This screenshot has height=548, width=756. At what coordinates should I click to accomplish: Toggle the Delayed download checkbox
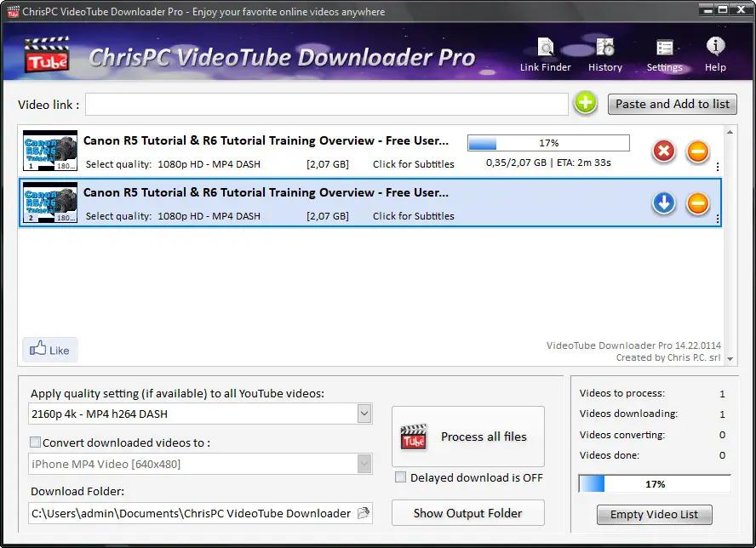[x=401, y=478]
